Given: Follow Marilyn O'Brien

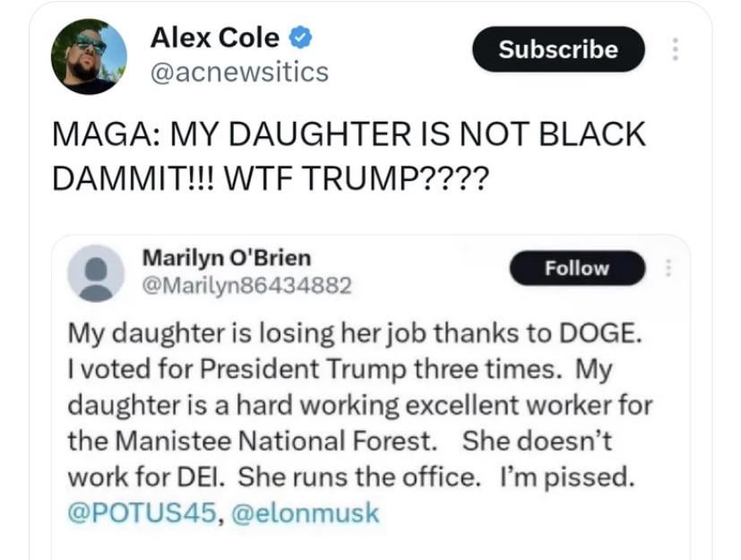Looking at the screenshot, I should 576,268.
